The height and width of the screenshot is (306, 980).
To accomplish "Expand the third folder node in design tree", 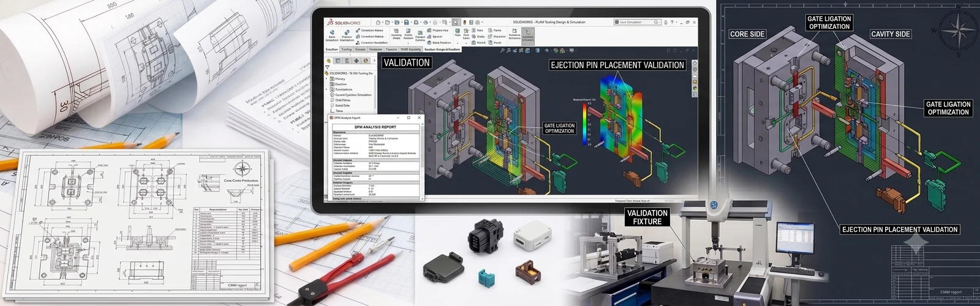I will point(326,89).
